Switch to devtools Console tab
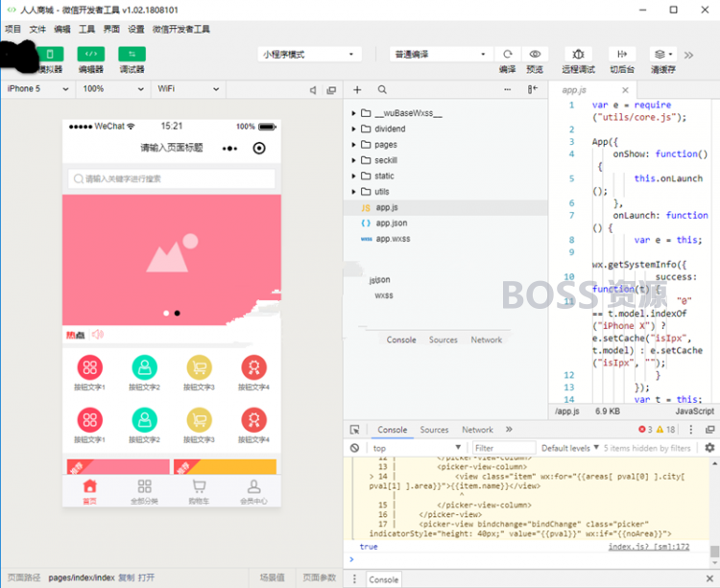The image size is (720, 588). point(392,430)
